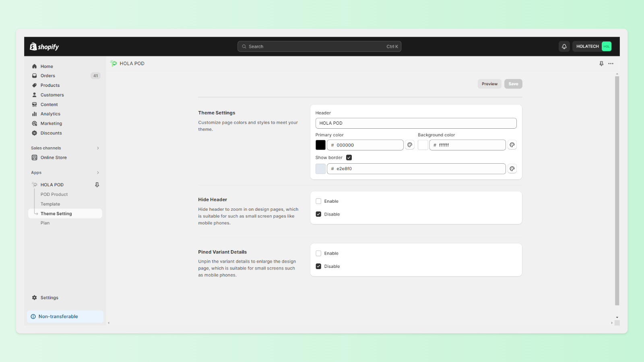Open the three-dot more menu
The image size is (644, 362).
coord(611,64)
